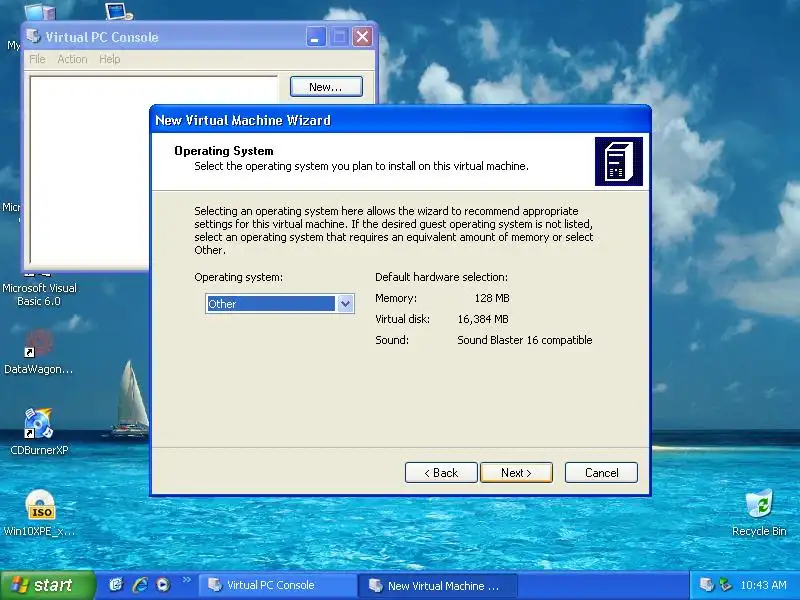Switch to New Virtual Machine taskbar button
This screenshot has height=600, width=800.
click(437, 586)
